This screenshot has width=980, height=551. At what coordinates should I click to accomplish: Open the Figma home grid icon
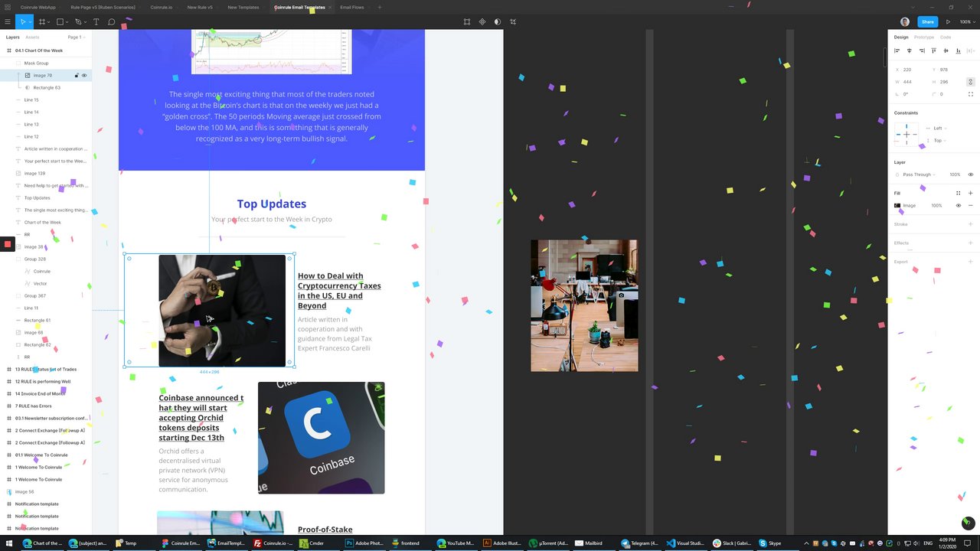click(8, 7)
